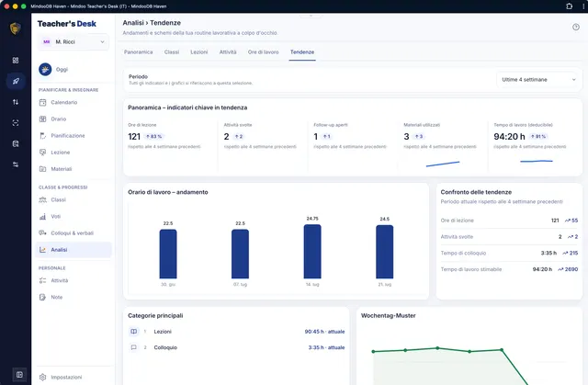Click the 94:20 h work time value
The image size is (588, 385).
tap(509, 137)
